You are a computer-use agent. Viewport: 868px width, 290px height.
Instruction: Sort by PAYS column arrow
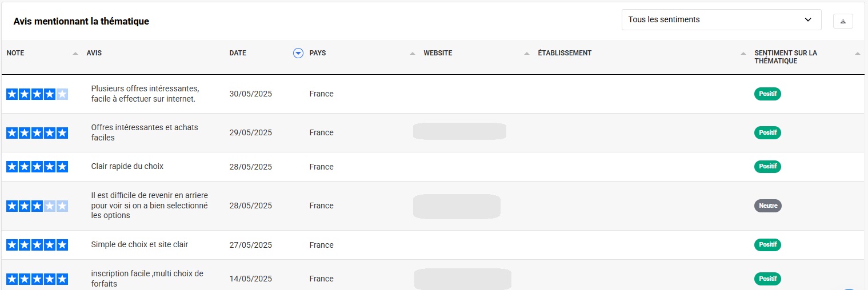pos(413,54)
